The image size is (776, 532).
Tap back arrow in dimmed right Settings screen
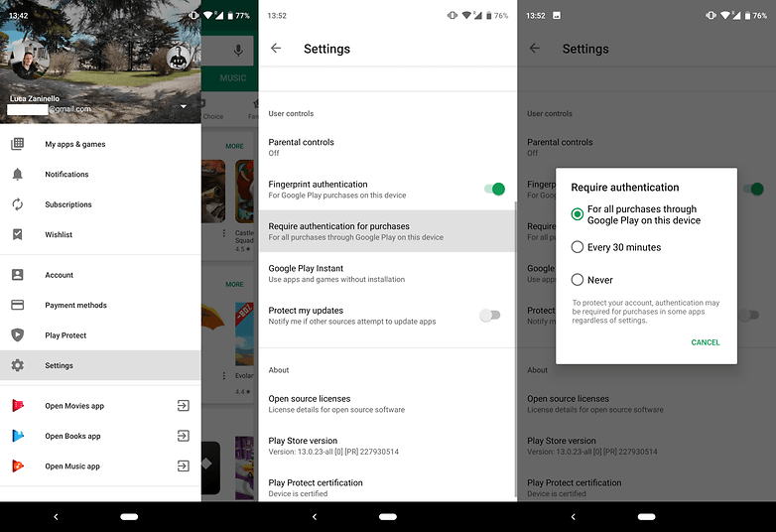coord(534,48)
